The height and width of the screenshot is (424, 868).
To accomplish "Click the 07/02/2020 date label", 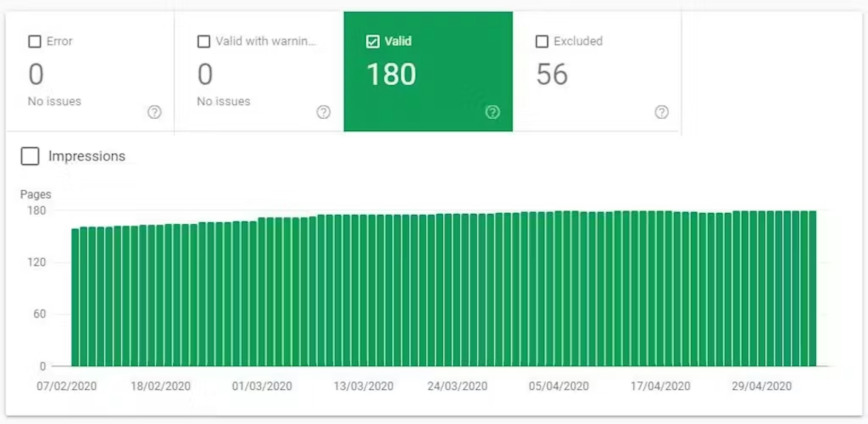I will point(67,386).
